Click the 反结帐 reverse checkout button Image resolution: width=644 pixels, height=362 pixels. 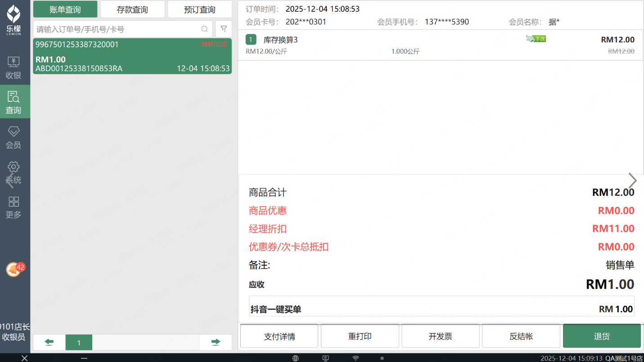[x=521, y=336]
